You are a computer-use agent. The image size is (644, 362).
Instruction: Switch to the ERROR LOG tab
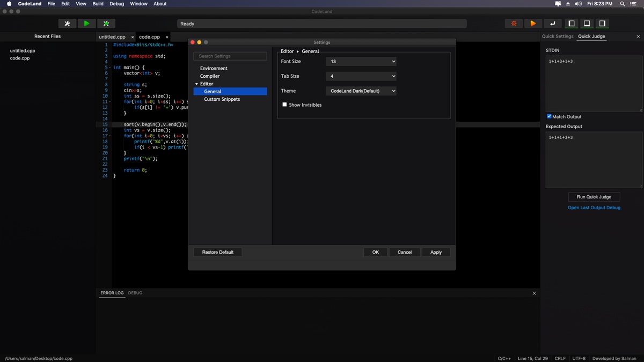tap(112, 293)
